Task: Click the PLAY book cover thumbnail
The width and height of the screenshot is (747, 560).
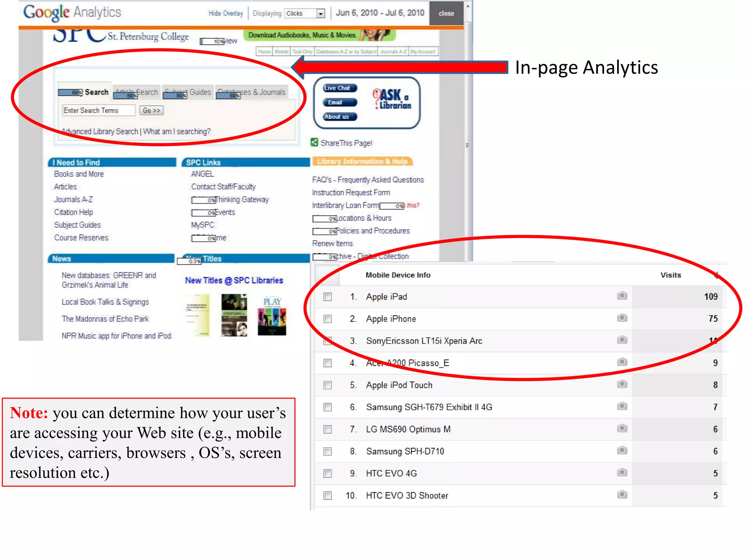Action: pos(272,316)
